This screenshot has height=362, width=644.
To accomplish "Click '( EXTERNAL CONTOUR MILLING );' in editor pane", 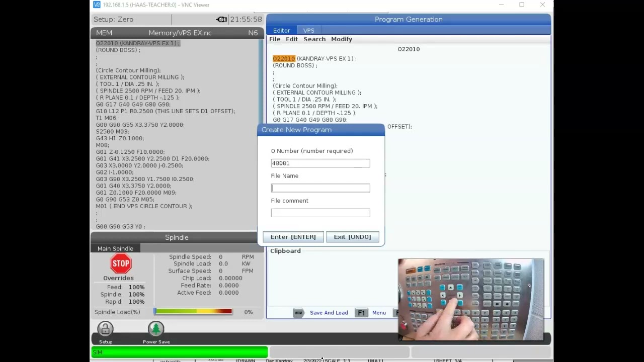I will [317, 93].
